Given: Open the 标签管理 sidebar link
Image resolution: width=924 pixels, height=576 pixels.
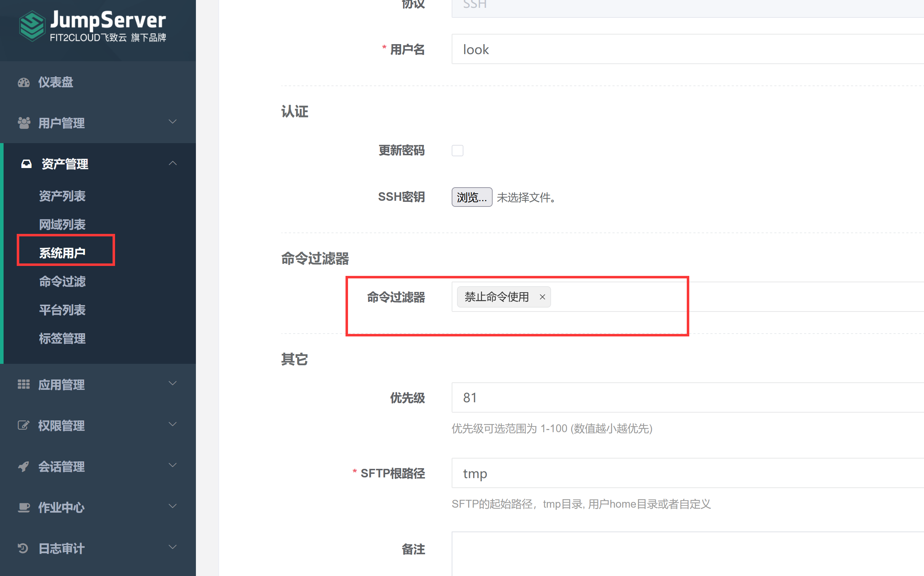Looking at the screenshot, I should coord(62,338).
